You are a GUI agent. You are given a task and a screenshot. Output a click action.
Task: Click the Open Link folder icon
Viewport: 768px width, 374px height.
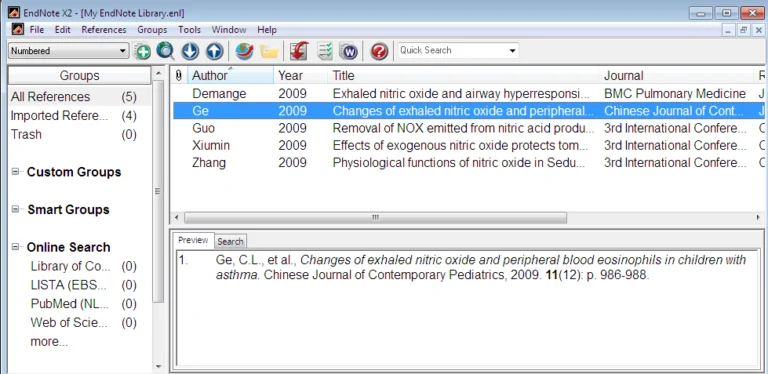pos(269,51)
